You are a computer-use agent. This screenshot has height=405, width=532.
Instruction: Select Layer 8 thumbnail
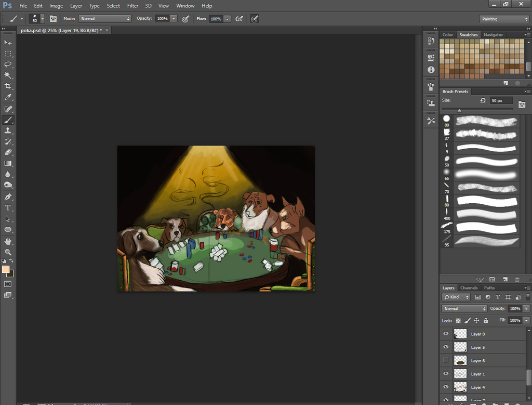(460, 334)
